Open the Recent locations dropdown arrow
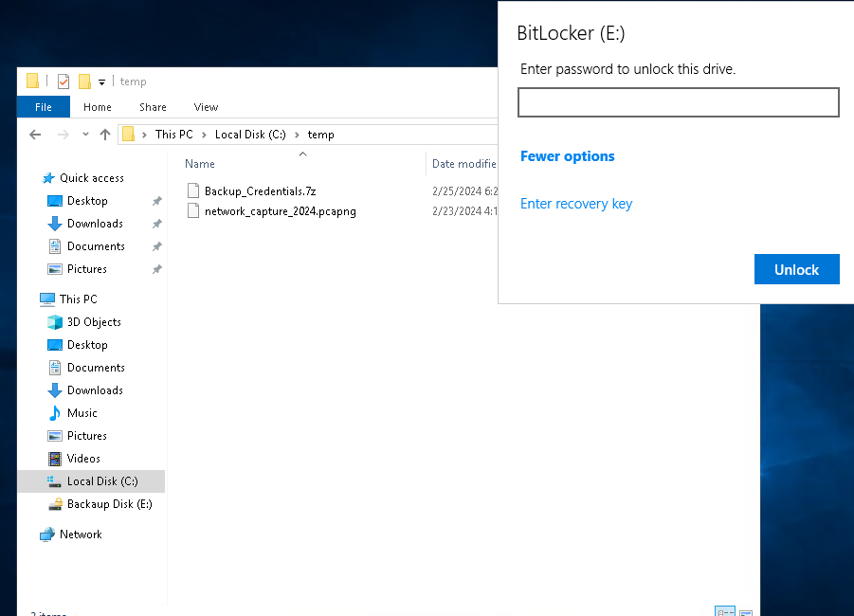The image size is (854, 616). point(85,135)
